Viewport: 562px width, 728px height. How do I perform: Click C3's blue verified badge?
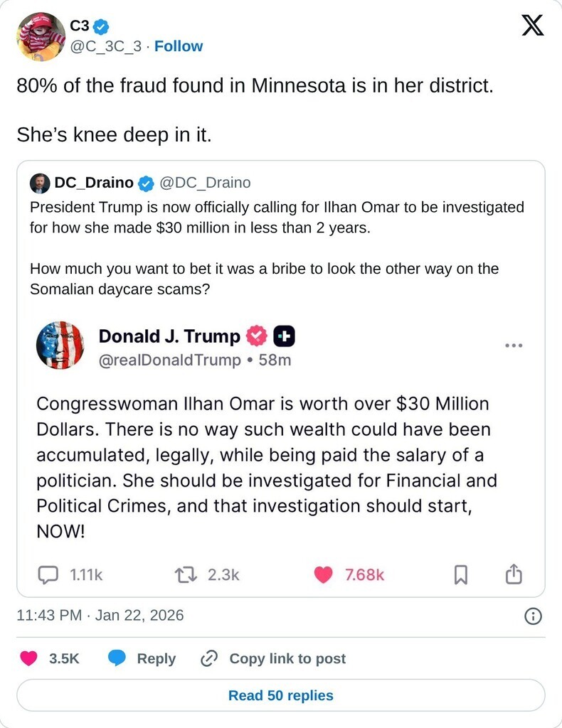[101, 26]
